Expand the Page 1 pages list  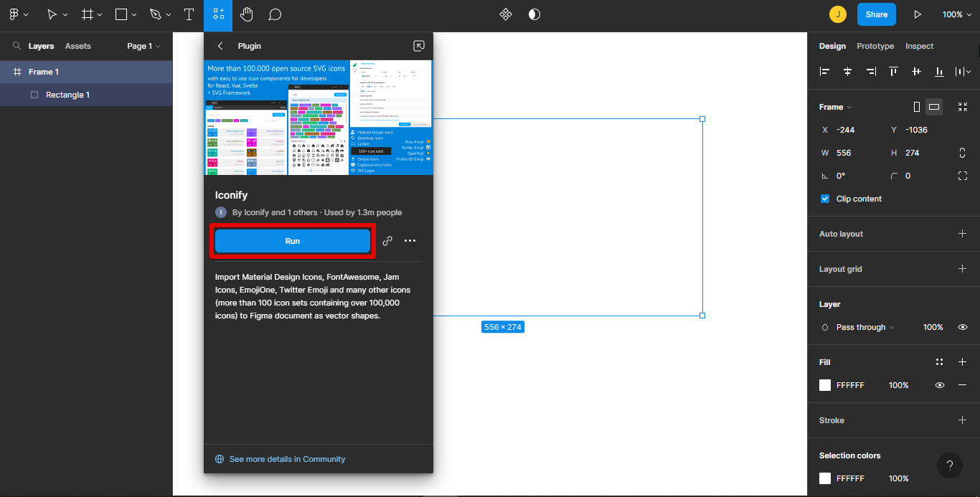click(143, 46)
